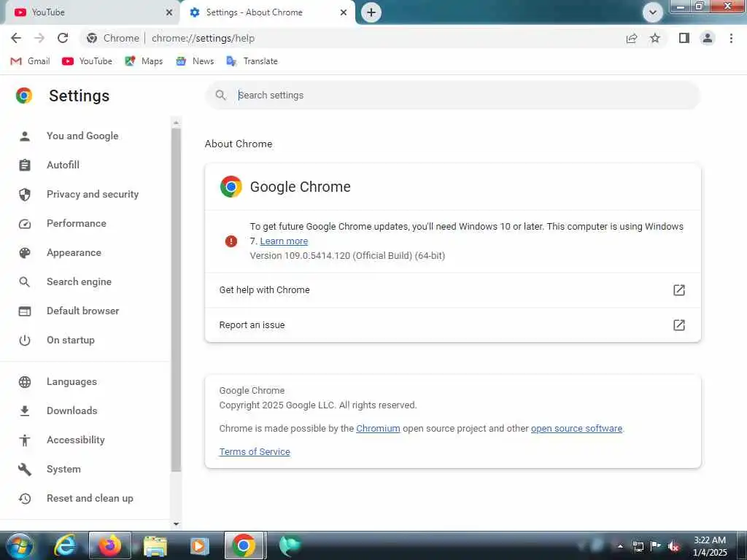747x560 pixels.
Task: Open Windows Media Player taskbar icon
Action: (200, 545)
